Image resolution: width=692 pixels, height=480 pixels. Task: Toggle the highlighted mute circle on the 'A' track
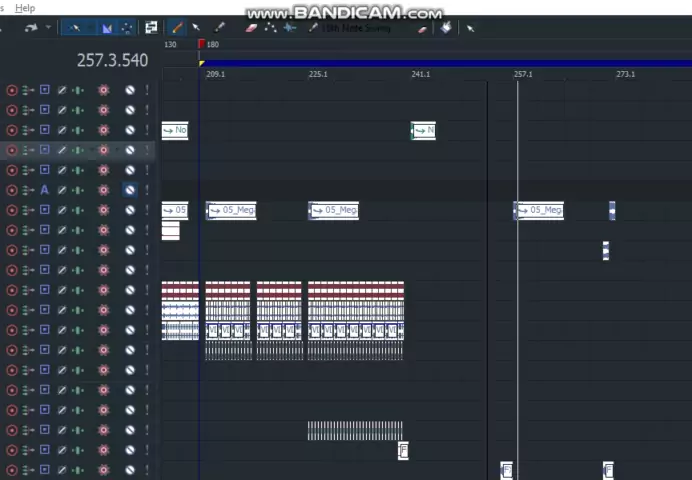[129, 190]
